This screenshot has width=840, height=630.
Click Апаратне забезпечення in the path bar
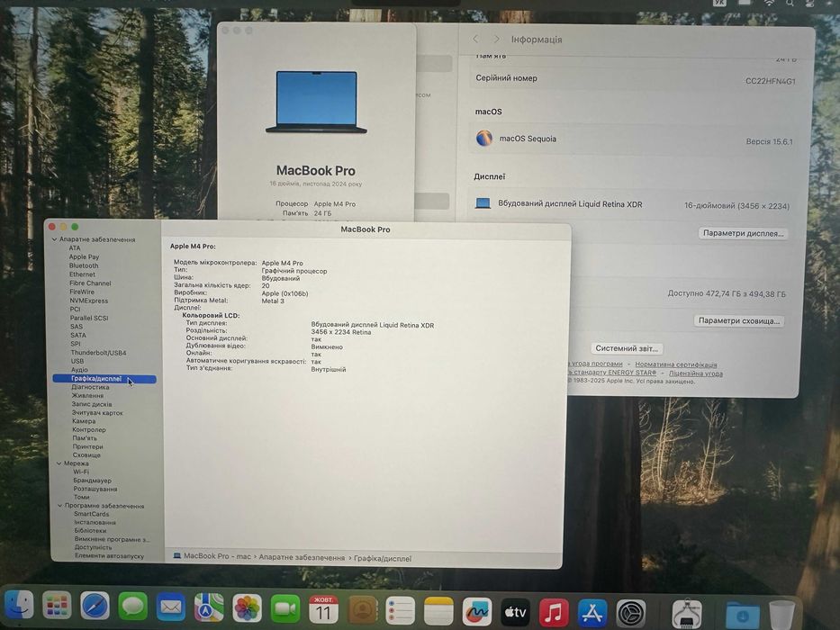303,558
